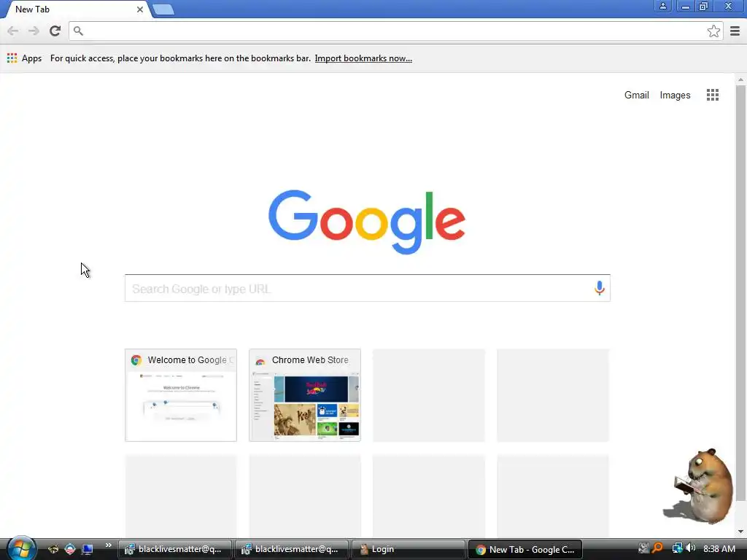The image size is (747, 560).
Task: Reload the current page
Action: click(x=55, y=31)
